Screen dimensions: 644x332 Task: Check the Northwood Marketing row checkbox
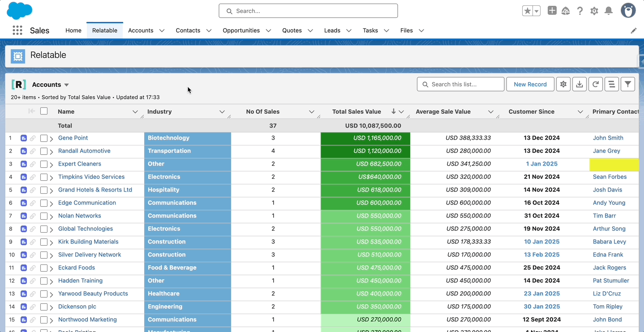[x=44, y=320]
